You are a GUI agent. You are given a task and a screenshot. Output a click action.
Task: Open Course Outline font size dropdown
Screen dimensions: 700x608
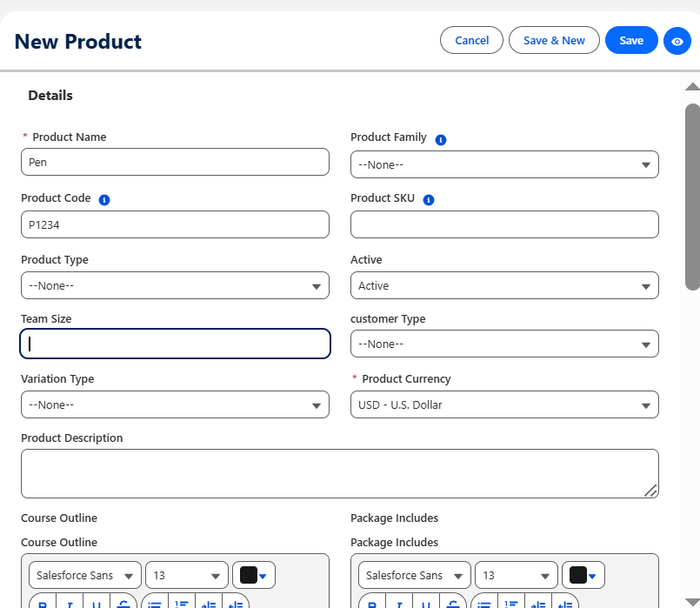[x=187, y=576]
